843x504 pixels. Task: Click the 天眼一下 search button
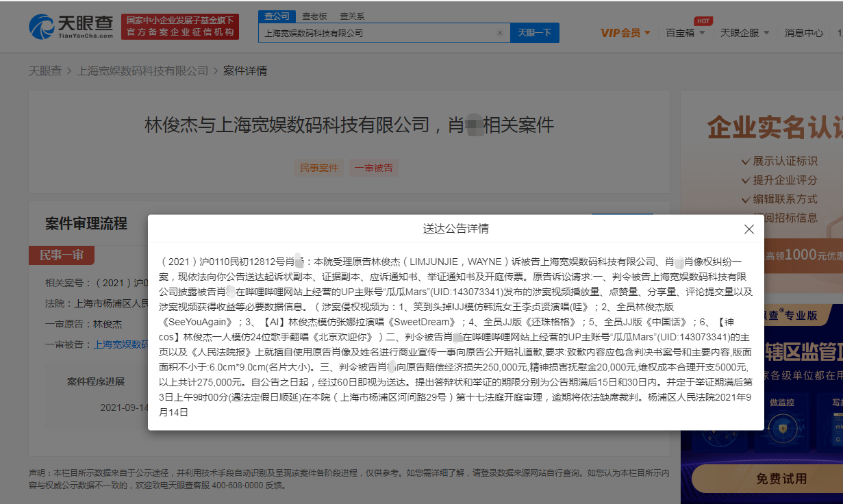click(534, 33)
